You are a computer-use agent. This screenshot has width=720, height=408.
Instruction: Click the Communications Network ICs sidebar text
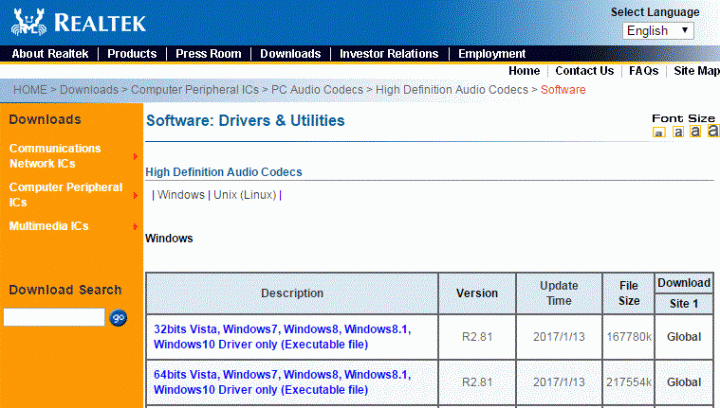(55, 156)
